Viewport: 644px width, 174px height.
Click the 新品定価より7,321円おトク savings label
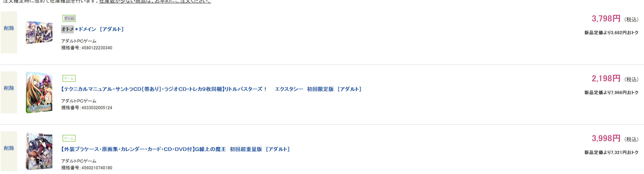point(611,152)
